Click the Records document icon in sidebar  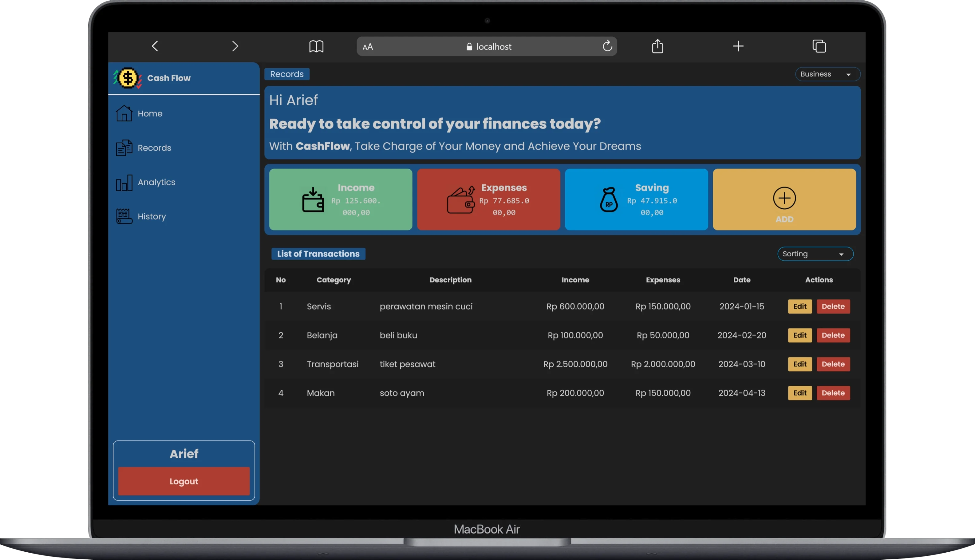(124, 148)
